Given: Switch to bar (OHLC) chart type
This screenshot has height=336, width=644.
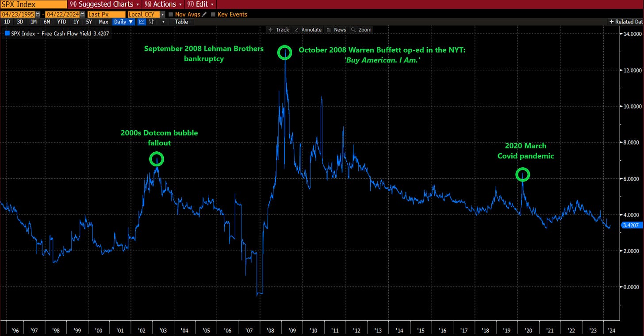Looking at the screenshot, I should [151, 22].
